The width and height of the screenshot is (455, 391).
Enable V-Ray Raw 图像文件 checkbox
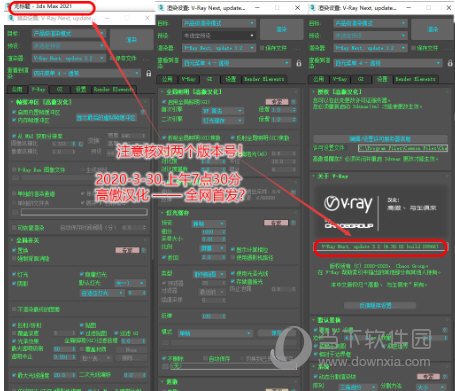click(x=14, y=170)
